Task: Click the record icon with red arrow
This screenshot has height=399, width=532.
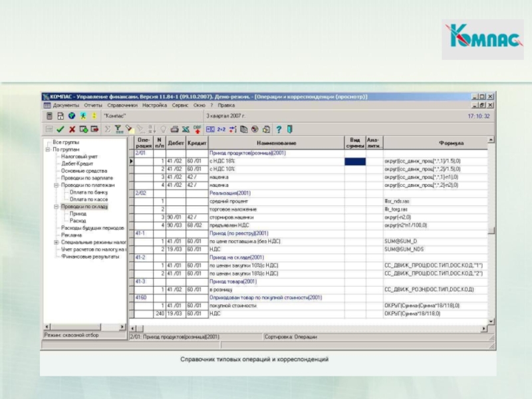Action: click(x=94, y=129)
